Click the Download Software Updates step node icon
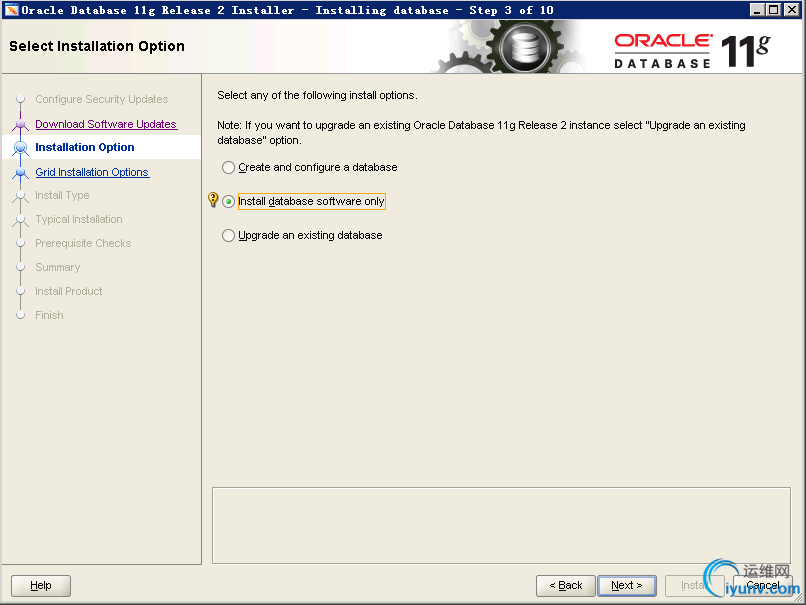 pos(21,124)
